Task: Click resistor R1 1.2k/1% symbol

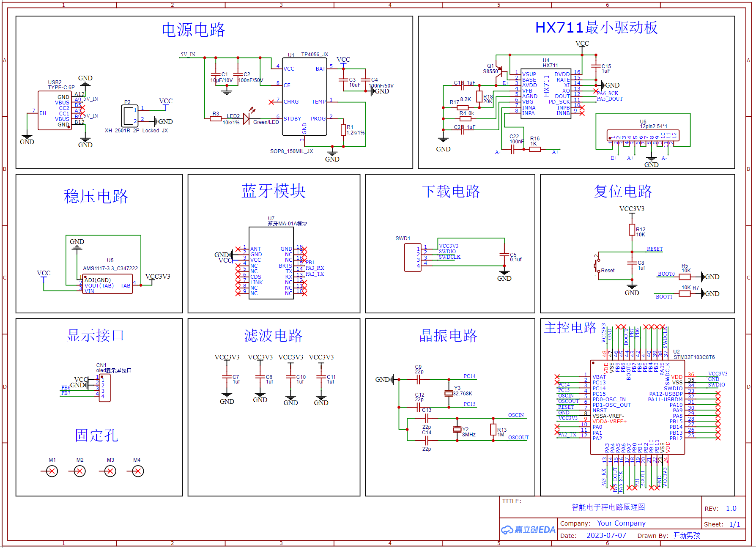Action: pyautogui.click(x=343, y=130)
